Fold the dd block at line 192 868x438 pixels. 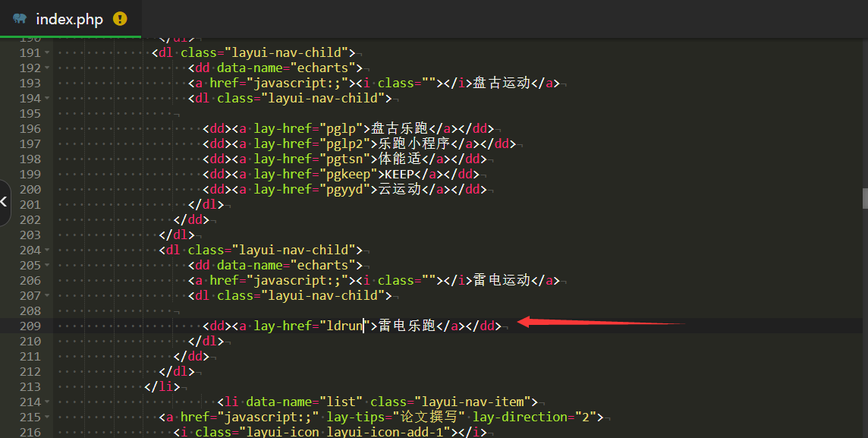47,68
